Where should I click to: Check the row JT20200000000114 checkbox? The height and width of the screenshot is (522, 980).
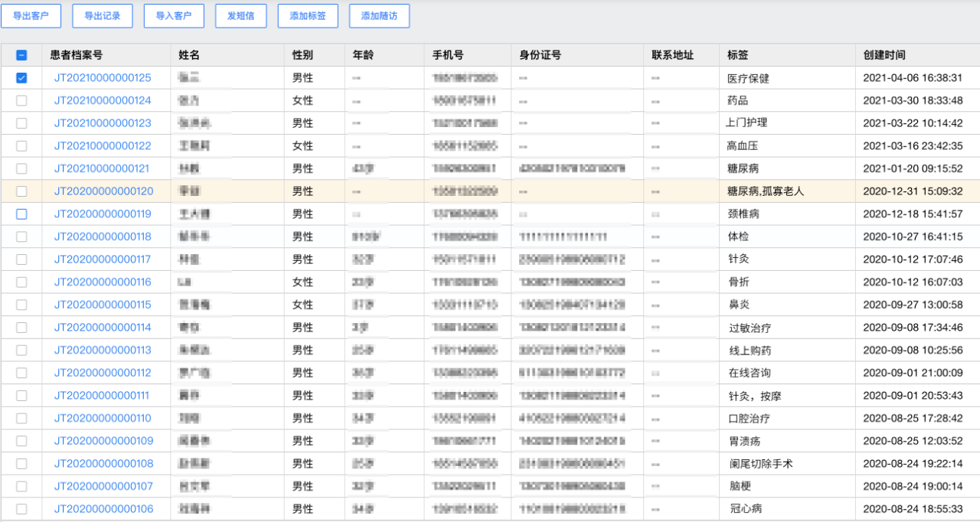point(21,328)
